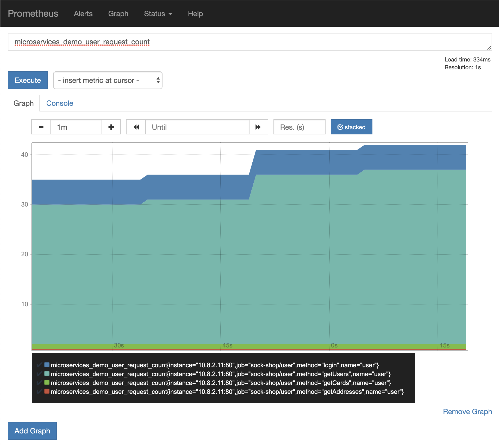
Task: Click the Remove Graph link
Action: pyautogui.click(x=467, y=412)
